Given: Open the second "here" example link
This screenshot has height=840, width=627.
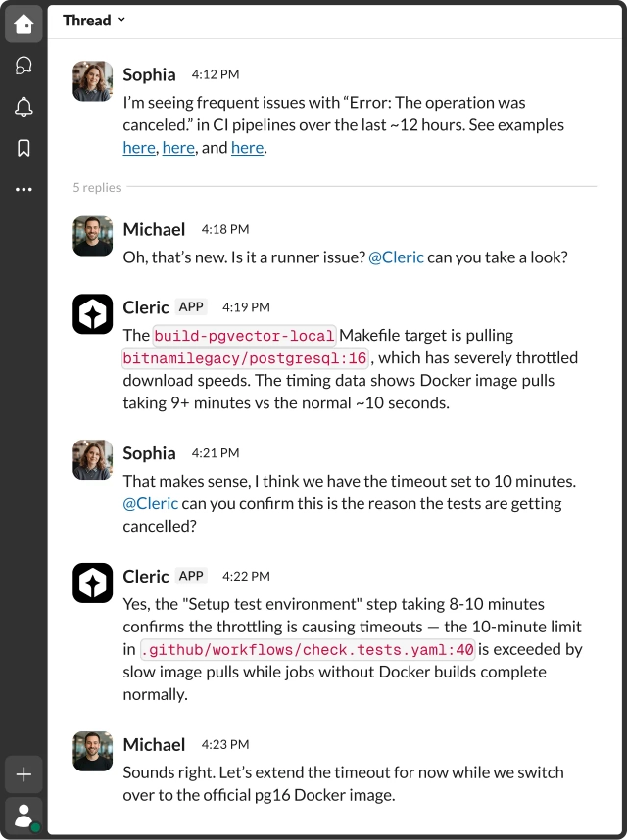Looking at the screenshot, I should coord(178,148).
